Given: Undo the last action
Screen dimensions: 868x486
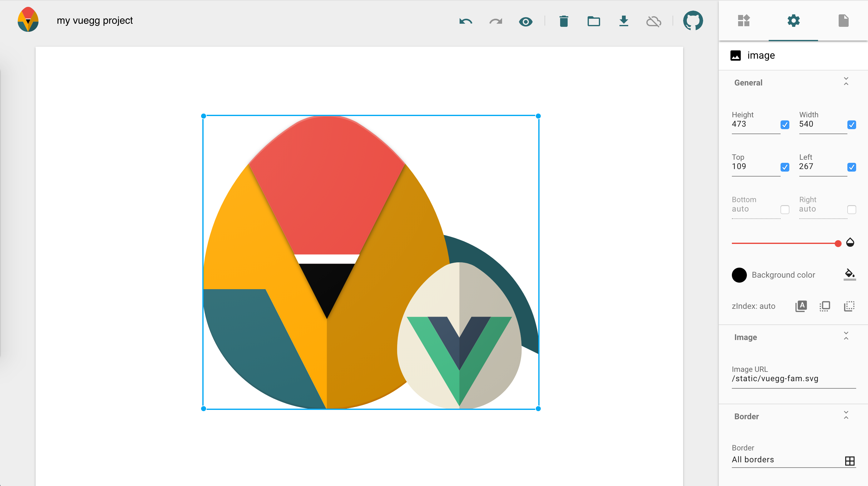Looking at the screenshot, I should pyautogui.click(x=466, y=22).
